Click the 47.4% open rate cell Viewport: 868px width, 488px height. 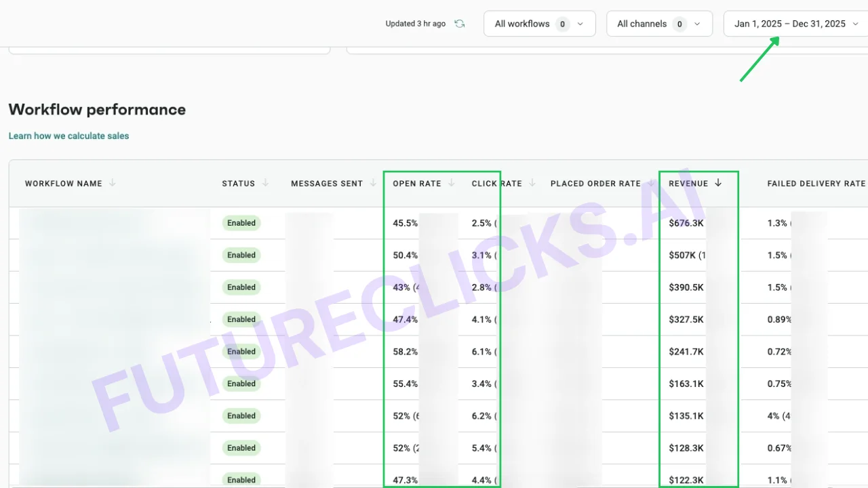click(x=406, y=320)
